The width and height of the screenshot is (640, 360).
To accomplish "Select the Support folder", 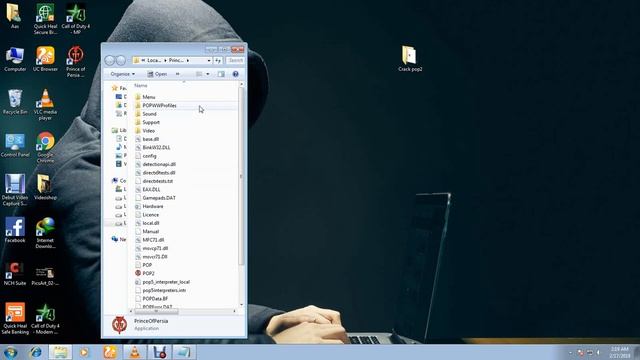I will tap(147, 122).
